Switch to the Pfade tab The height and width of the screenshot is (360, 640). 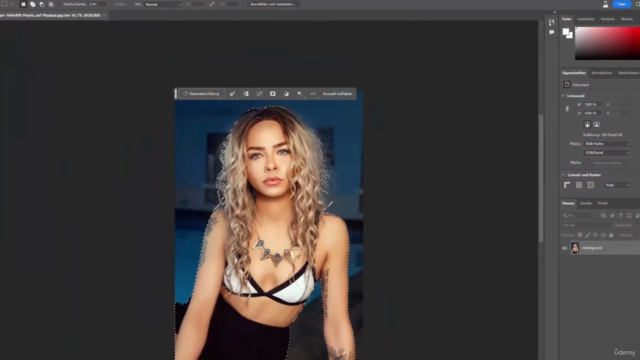tap(603, 203)
